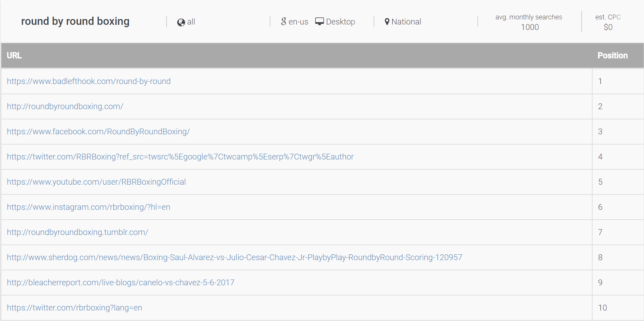Click position cell 1 for badlefthook
Image resolution: width=644 pixels, height=321 pixels.
[x=618, y=81]
